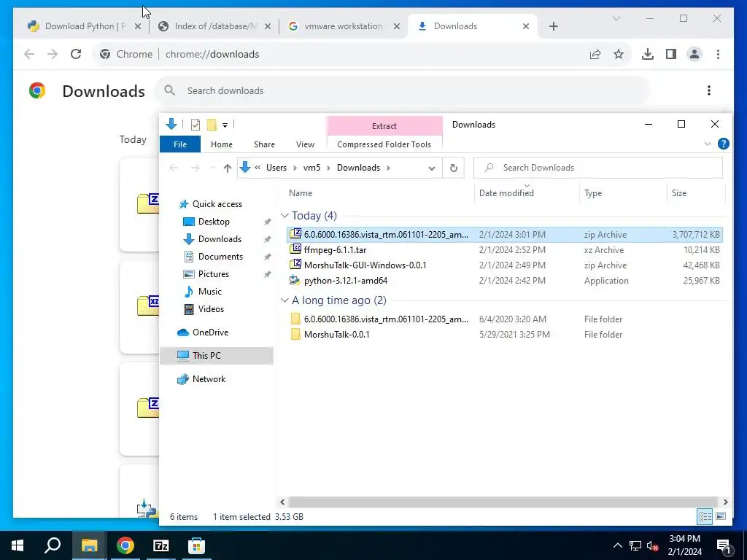
Task: Click Chrome's reload page icon
Action: [76, 54]
